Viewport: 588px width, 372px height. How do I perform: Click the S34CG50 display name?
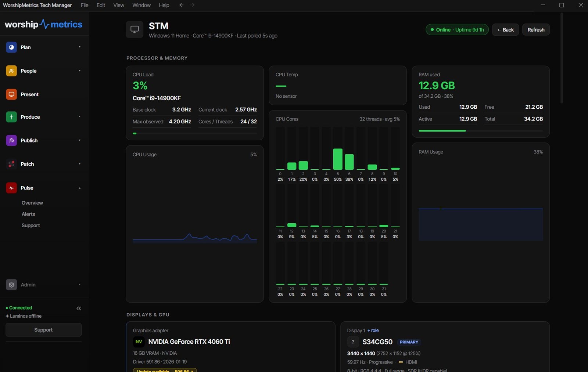377,342
